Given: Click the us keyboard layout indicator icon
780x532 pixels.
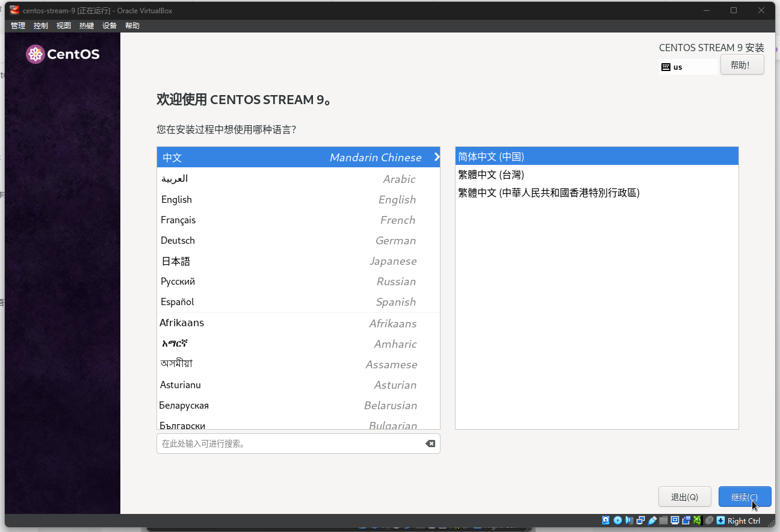Looking at the screenshot, I should tap(666, 67).
